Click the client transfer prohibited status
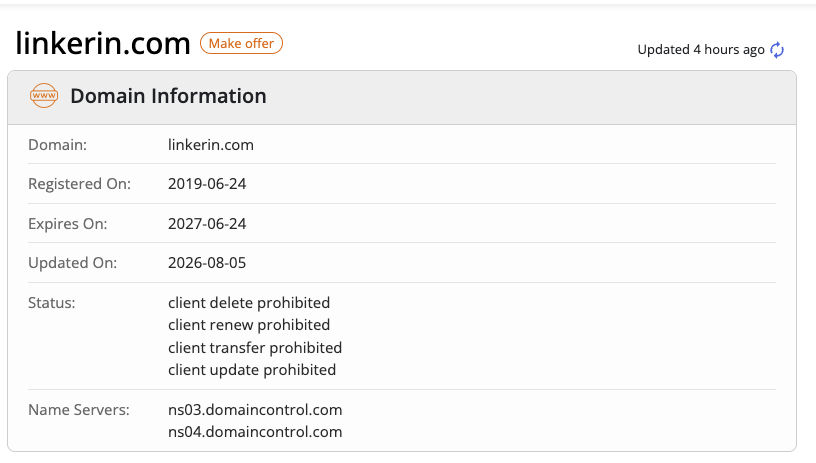 [x=255, y=348]
